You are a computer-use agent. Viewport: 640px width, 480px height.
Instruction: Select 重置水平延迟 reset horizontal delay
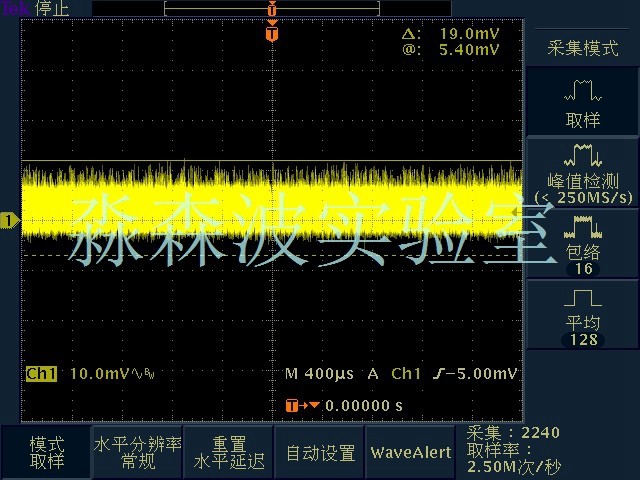point(229,452)
